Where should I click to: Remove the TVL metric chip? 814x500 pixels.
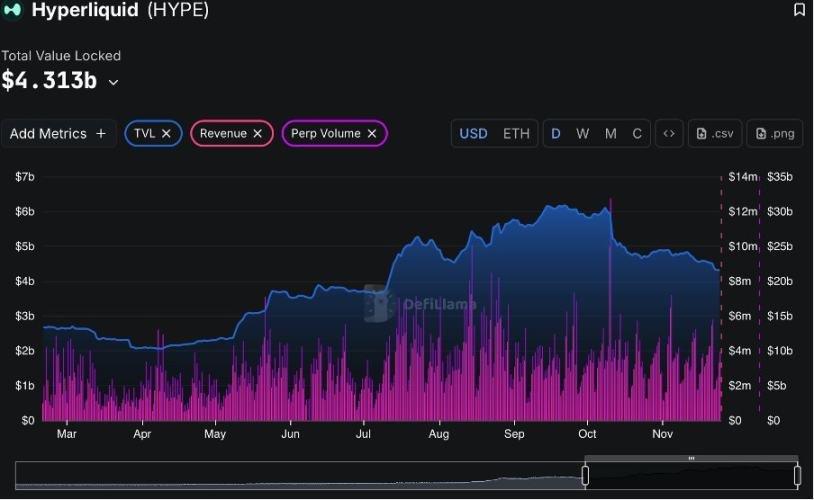point(166,133)
